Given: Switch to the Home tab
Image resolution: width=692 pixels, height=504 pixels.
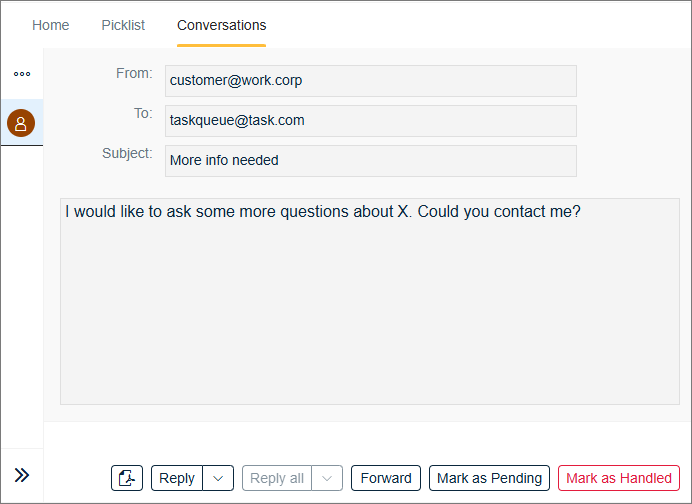Looking at the screenshot, I should pyautogui.click(x=51, y=25).
